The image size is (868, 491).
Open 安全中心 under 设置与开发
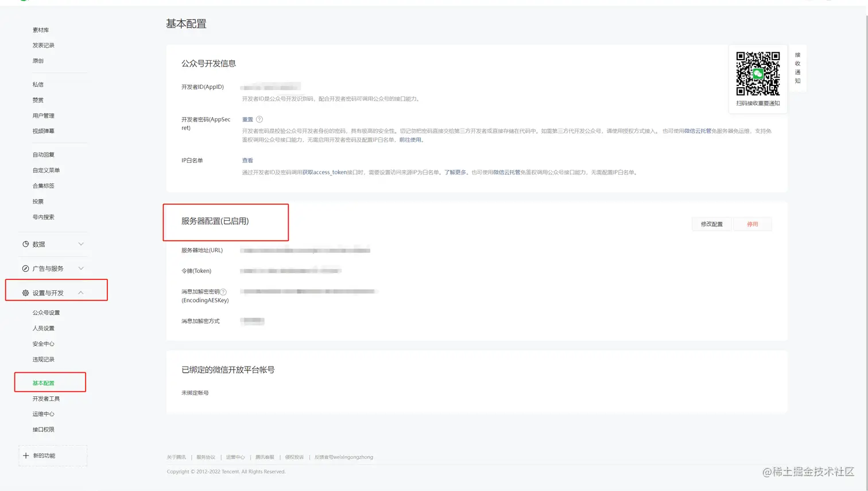(44, 344)
